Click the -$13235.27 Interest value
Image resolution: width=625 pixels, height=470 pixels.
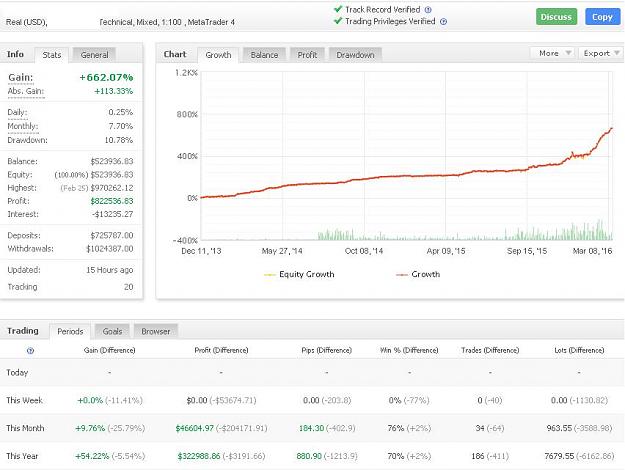(x=113, y=214)
